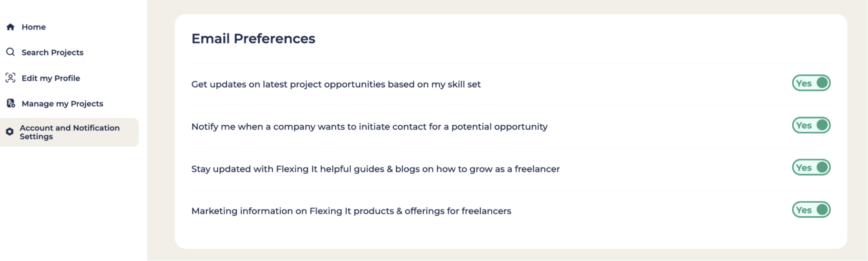This screenshot has width=868, height=261.
Task: Toggle off project opportunities updates switch
Action: click(x=811, y=83)
